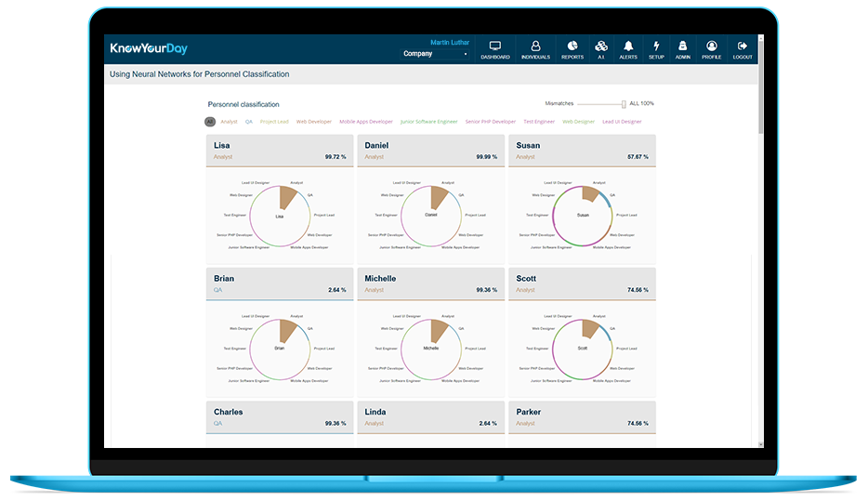Image resolution: width=868 pixels, height=501 pixels.
Task: Click the ALL 100% mismatches value
Action: 641,103
